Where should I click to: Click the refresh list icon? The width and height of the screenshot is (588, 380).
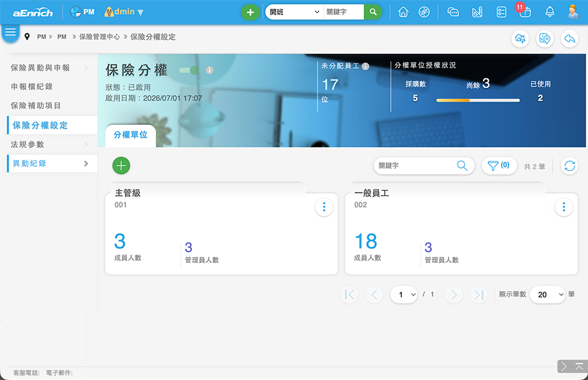point(570,165)
